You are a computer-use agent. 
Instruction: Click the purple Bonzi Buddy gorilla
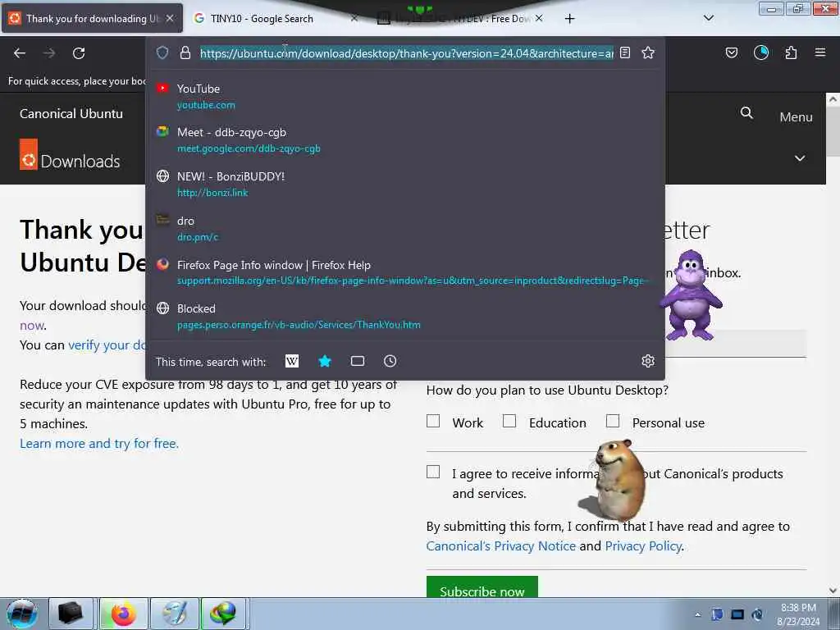691,295
